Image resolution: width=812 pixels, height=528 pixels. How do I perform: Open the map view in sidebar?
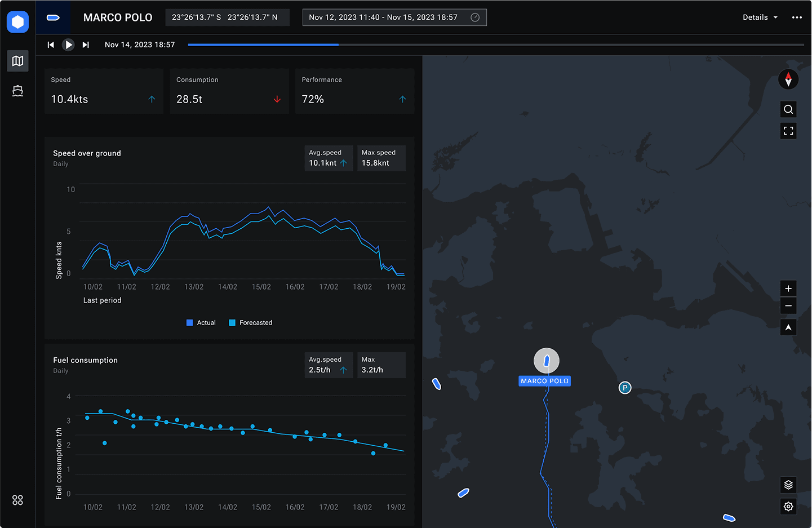17,61
